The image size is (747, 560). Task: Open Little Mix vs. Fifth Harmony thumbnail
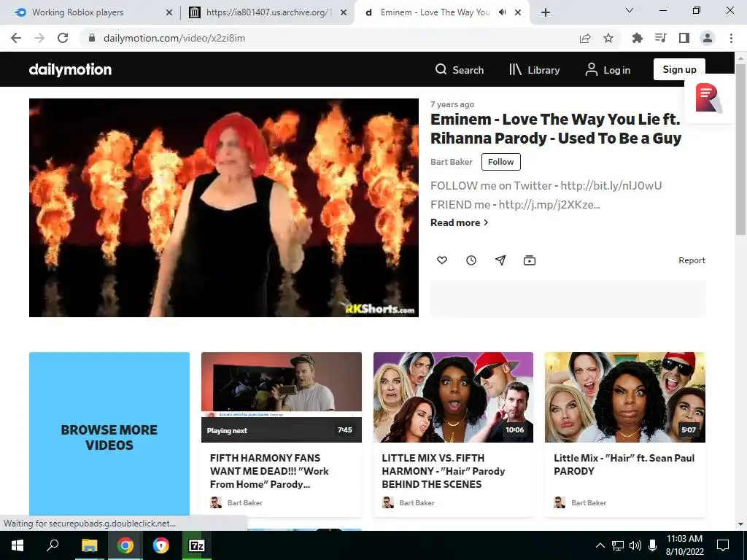[x=453, y=397]
